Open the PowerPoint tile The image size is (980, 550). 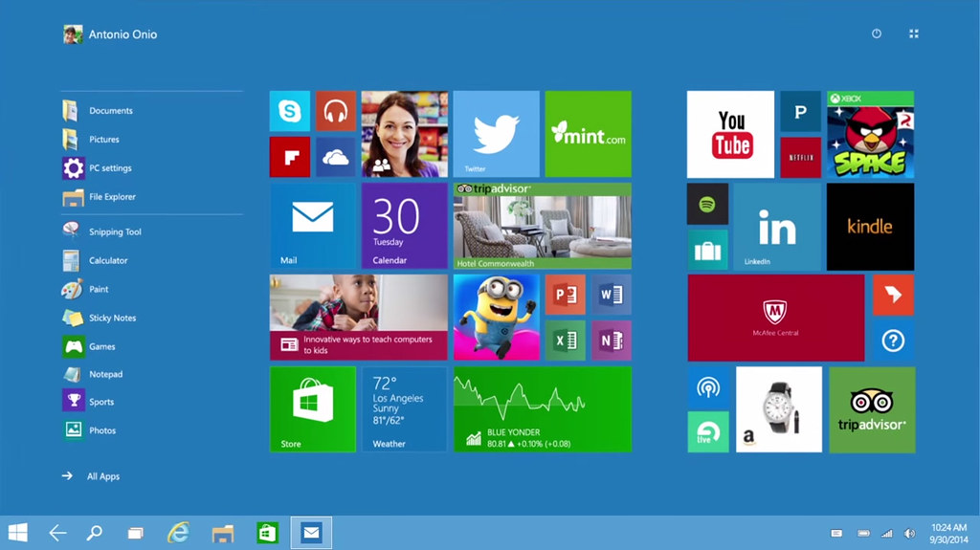(x=565, y=295)
